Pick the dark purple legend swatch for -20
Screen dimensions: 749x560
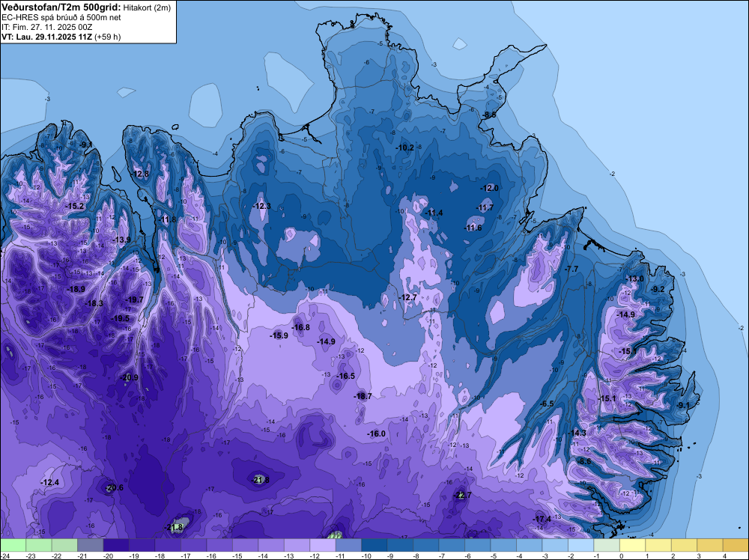point(116,545)
